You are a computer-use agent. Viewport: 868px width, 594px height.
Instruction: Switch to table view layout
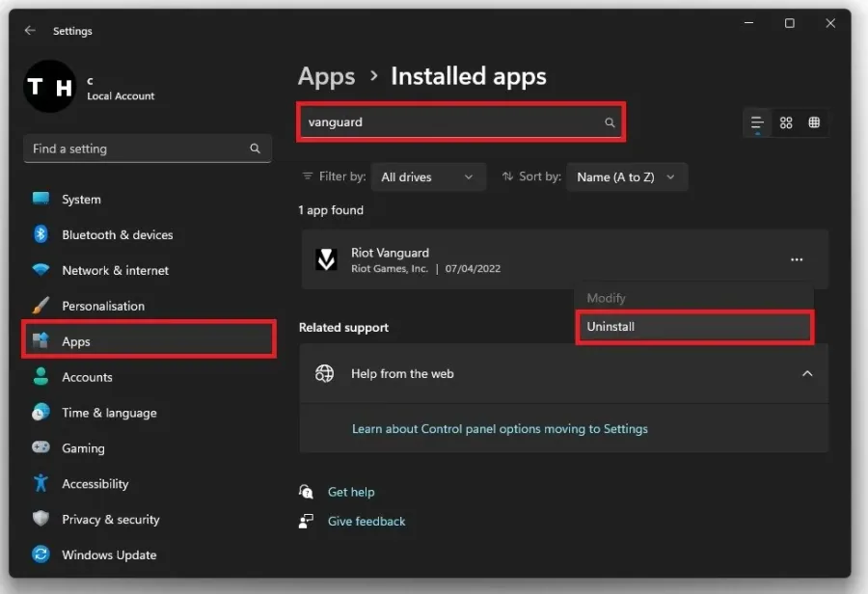[x=814, y=122]
